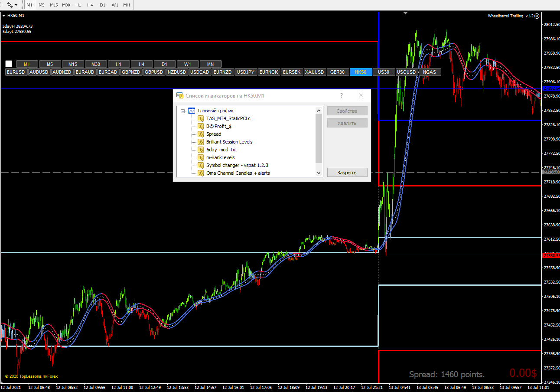Image resolution: width=560 pixels, height=392 pixels.
Task: Click indicator list scrollbar down arrow
Action: click(319, 173)
